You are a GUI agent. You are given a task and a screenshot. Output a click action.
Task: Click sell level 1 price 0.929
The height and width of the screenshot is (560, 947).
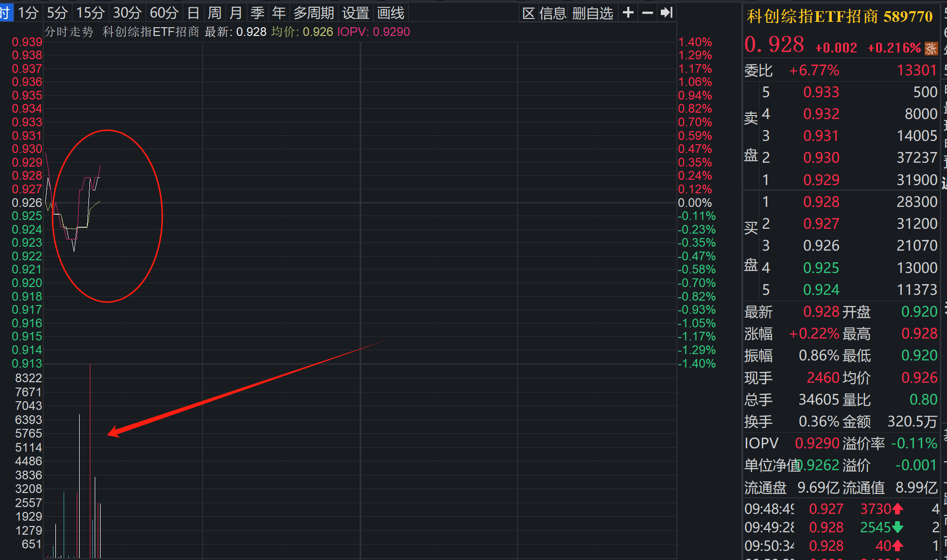coord(821,180)
